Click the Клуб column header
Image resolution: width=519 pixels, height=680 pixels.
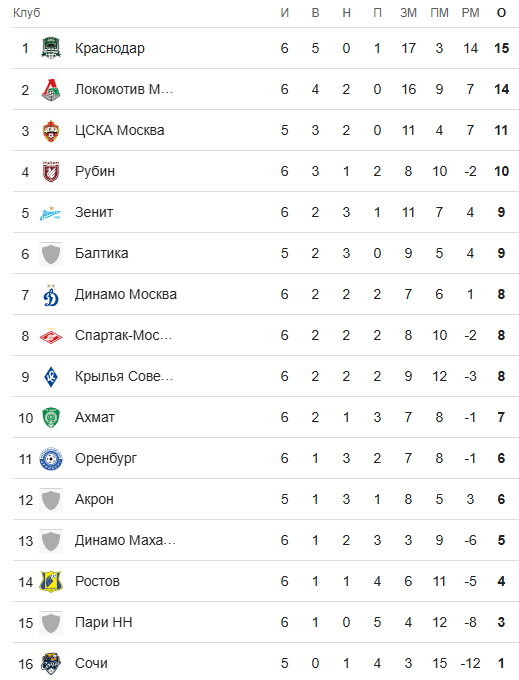click(26, 13)
